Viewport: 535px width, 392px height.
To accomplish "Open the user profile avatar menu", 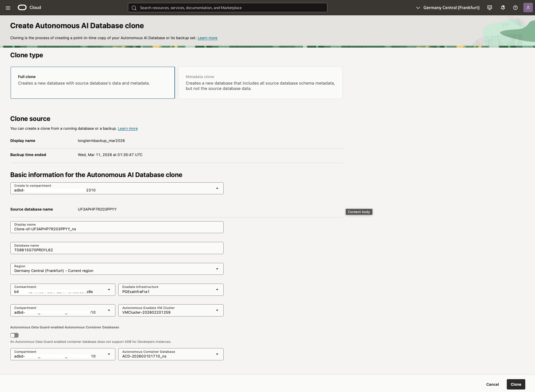I will pos(528,8).
